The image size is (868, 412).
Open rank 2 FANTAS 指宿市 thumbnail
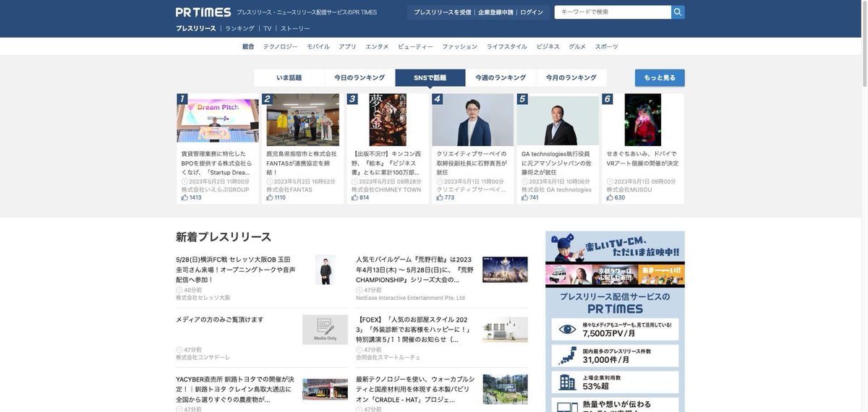(302, 120)
